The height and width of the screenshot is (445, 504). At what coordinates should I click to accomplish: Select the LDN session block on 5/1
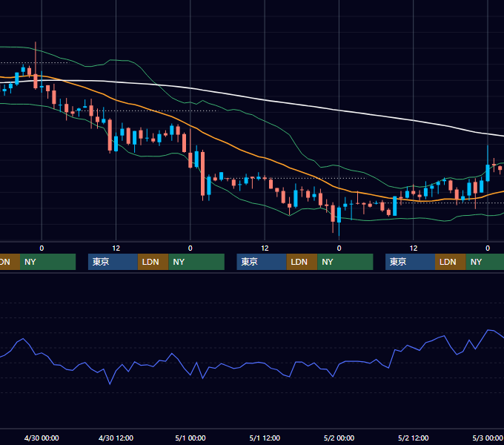pyautogui.click(x=302, y=262)
